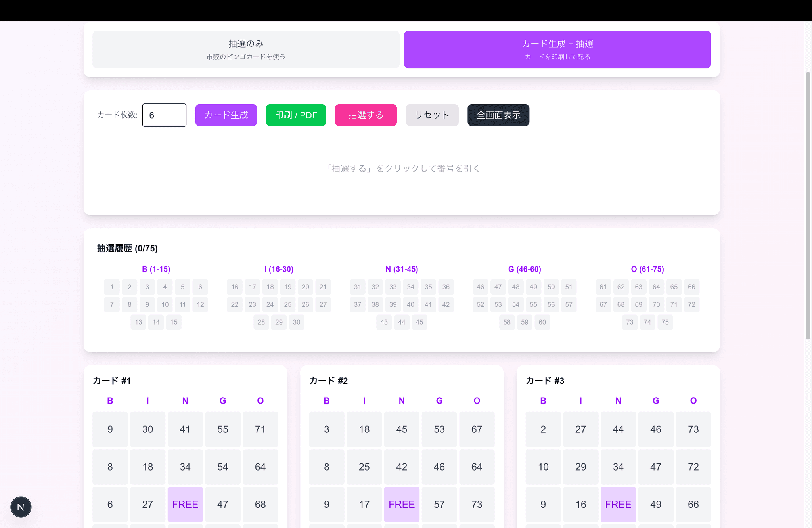Viewport: 812px width, 528px height.
Task: Click the Next.js dev tools icon
Action: click(x=21, y=507)
